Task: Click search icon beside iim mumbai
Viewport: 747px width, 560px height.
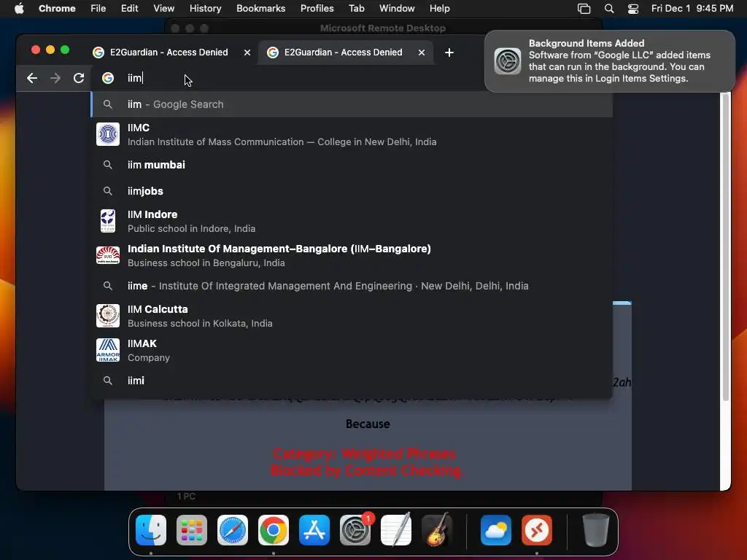Action: (108, 165)
